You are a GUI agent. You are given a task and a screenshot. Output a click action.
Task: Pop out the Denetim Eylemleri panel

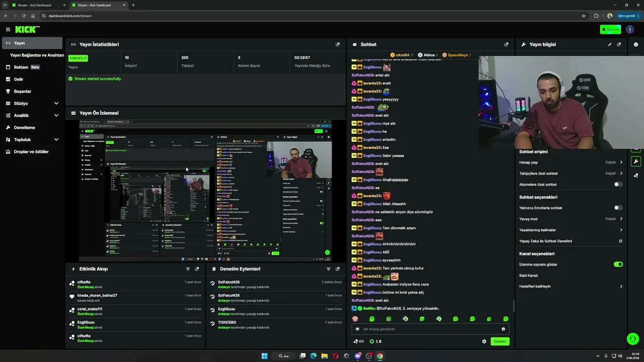tap(338, 269)
